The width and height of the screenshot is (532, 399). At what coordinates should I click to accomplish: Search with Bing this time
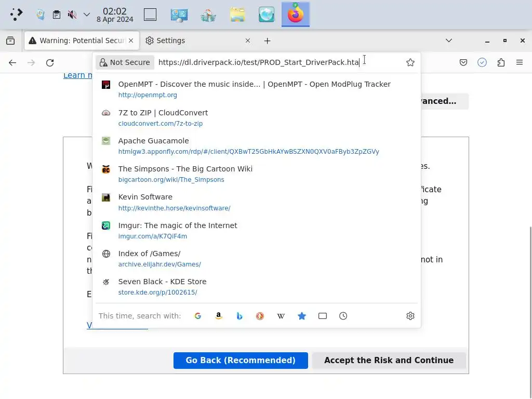point(239,316)
